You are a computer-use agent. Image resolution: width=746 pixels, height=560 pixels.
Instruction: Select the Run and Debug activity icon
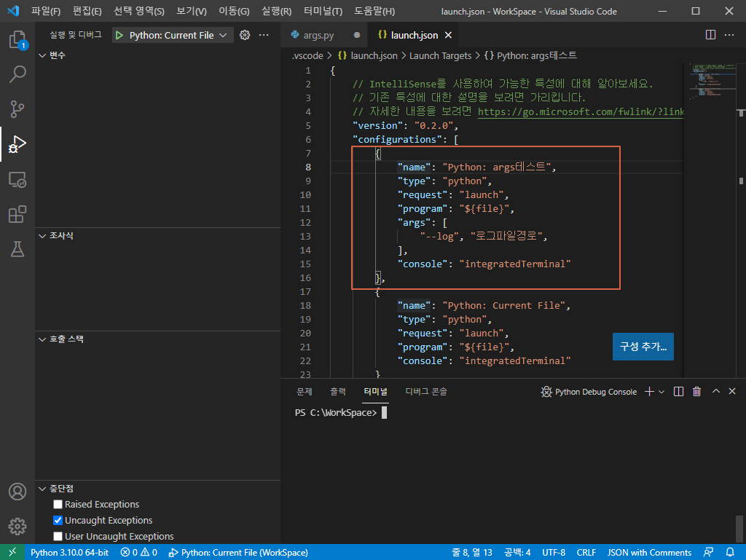pyautogui.click(x=17, y=144)
